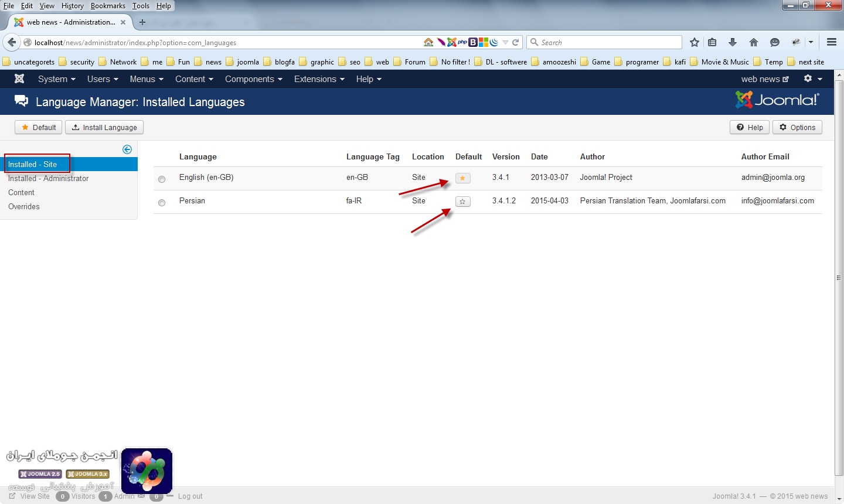
Task: Click the downloads arrow icon
Action: click(x=733, y=42)
